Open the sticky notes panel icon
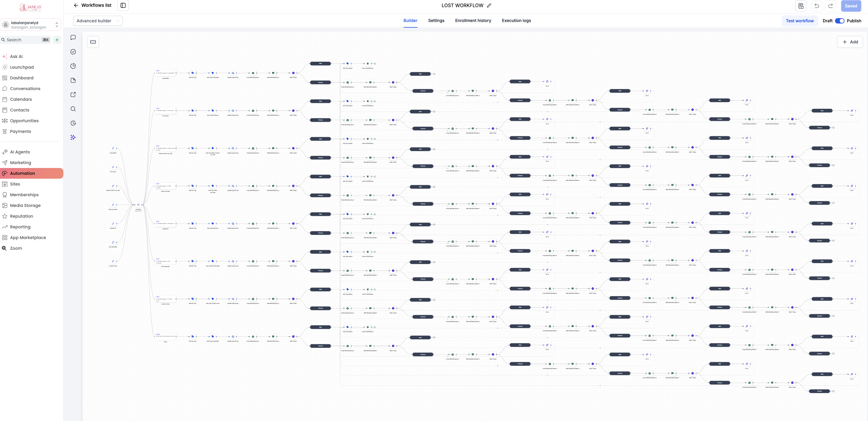 (73, 37)
